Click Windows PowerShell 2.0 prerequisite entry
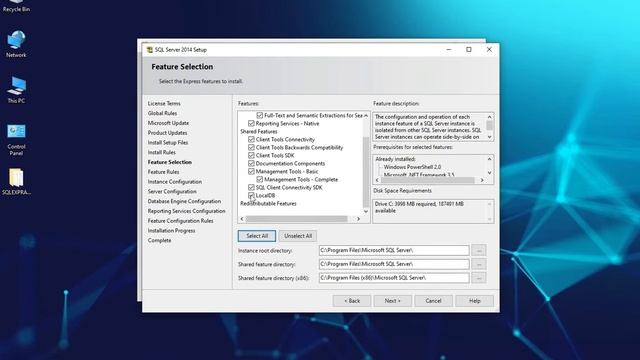 (412, 167)
